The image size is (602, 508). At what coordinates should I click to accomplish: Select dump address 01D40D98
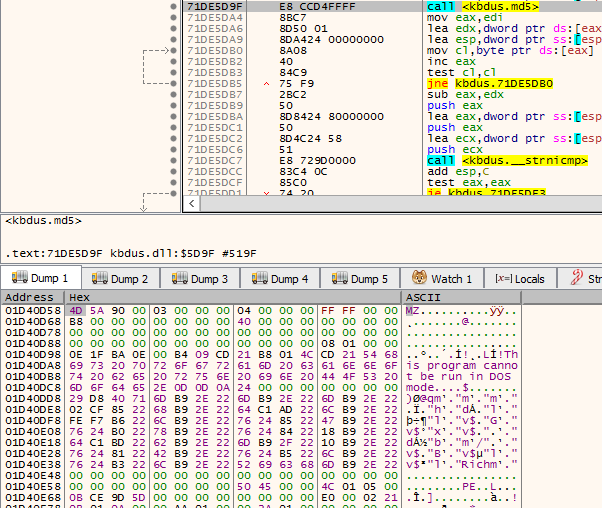[33, 354]
